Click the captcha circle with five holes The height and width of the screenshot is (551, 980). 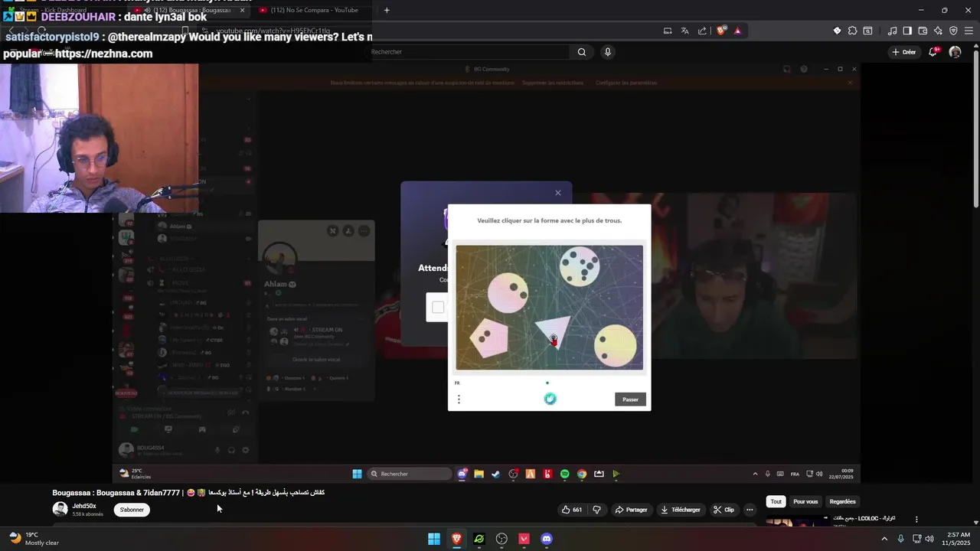(580, 266)
